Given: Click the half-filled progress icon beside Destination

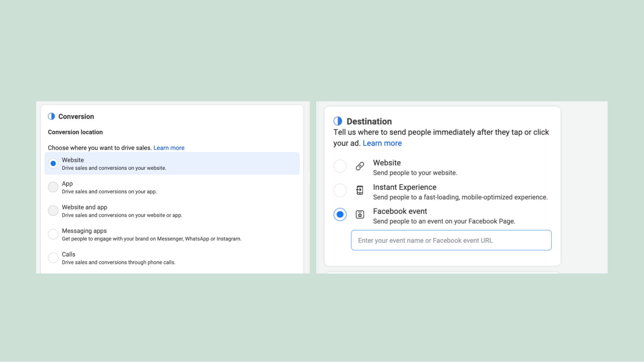Looking at the screenshot, I should (338, 121).
